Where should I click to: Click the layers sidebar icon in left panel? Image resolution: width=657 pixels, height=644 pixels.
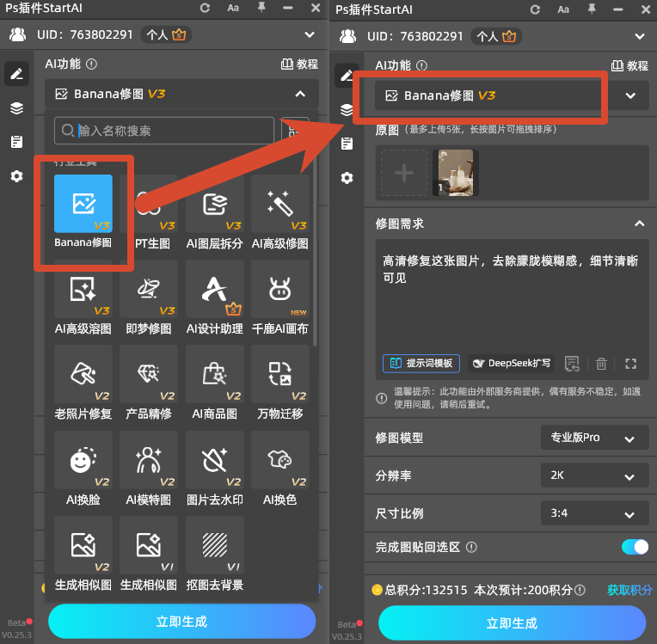pyautogui.click(x=16, y=108)
